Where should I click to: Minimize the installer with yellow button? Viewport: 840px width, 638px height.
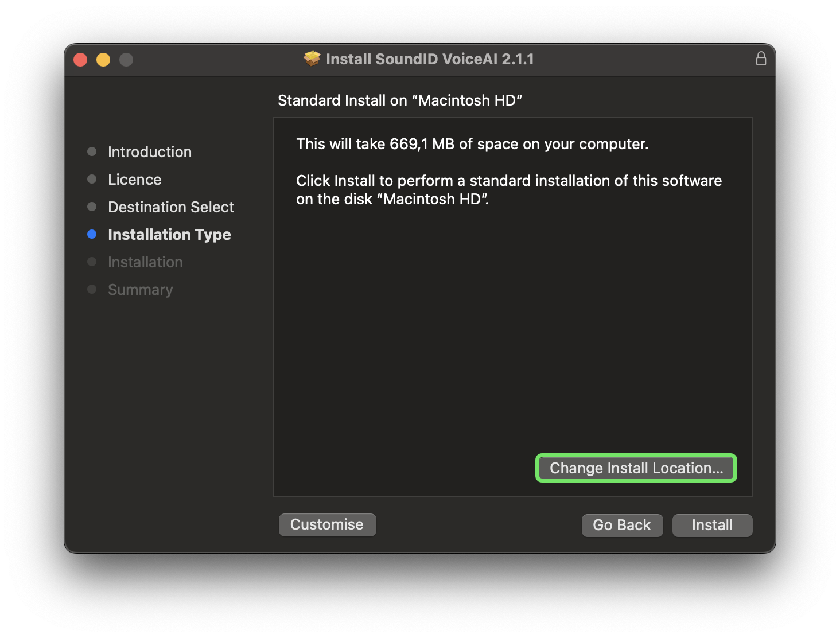coord(103,60)
